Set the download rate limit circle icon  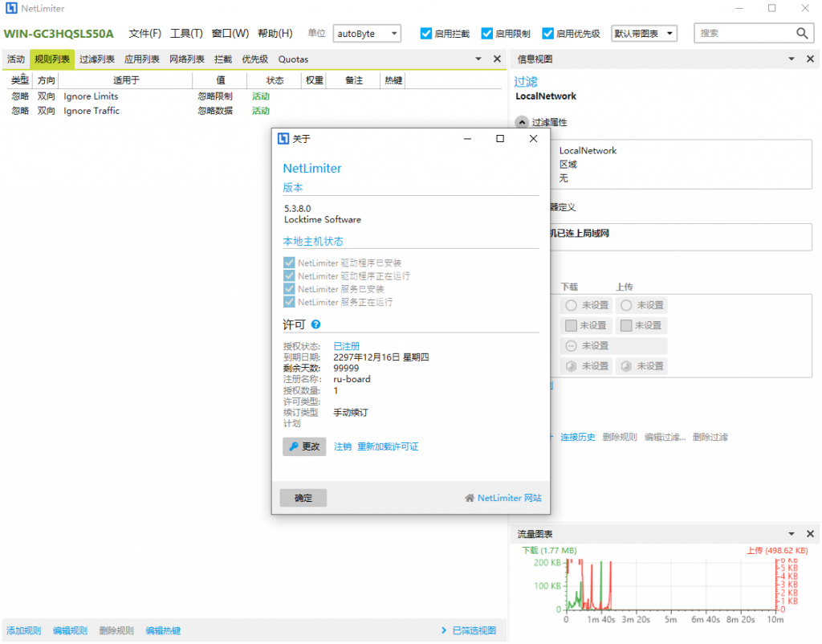pyautogui.click(x=570, y=305)
